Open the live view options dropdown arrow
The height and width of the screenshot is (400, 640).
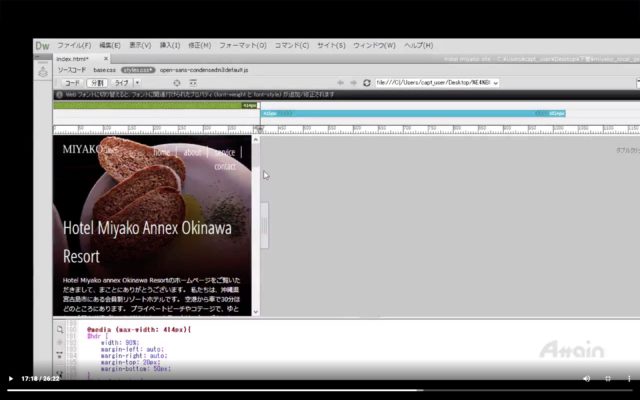coord(138,83)
